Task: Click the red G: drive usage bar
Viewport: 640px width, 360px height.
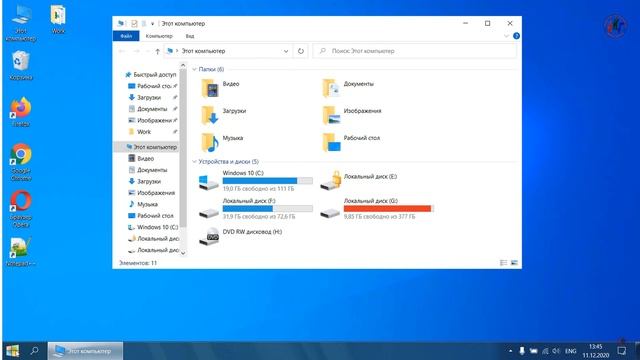Action: (x=388, y=209)
